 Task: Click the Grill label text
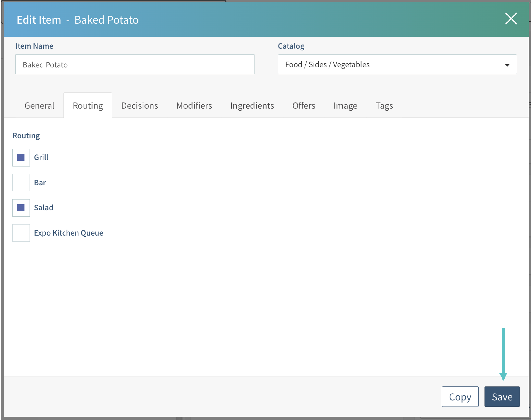(x=41, y=157)
